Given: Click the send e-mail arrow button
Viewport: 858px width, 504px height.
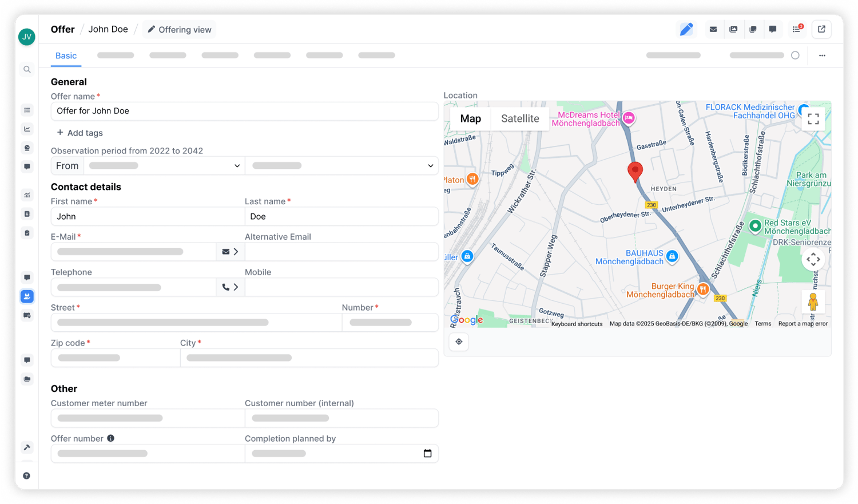Looking at the screenshot, I should pyautogui.click(x=231, y=252).
